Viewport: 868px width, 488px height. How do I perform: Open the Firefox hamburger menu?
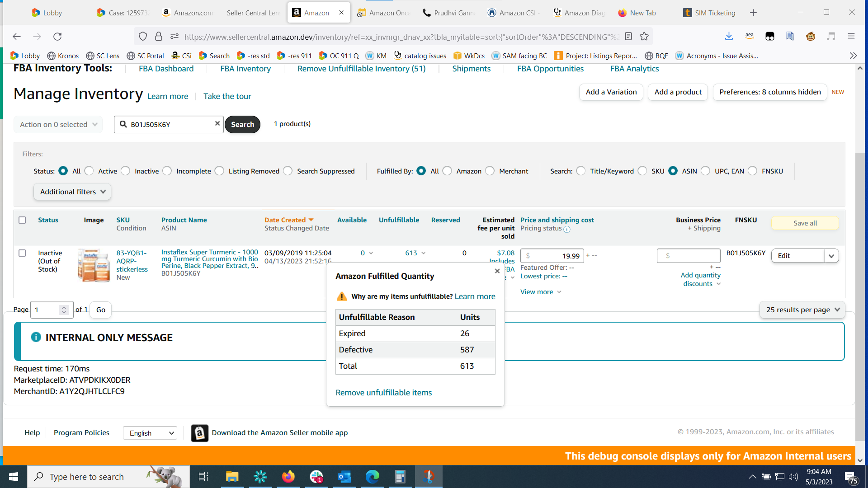pyautogui.click(x=851, y=37)
